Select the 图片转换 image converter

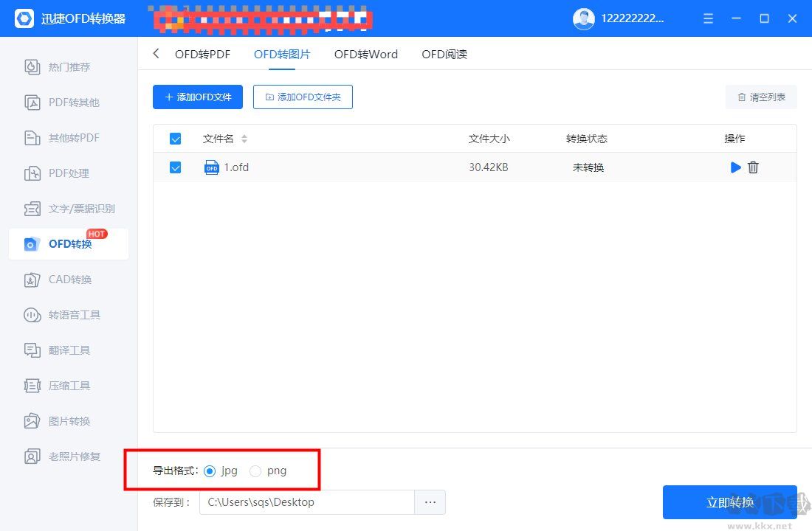coord(69,420)
